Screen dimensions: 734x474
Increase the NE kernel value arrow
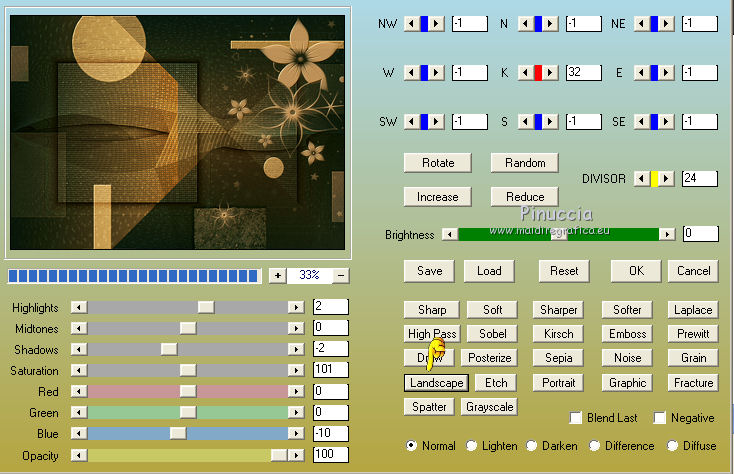(x=666, y=23)
